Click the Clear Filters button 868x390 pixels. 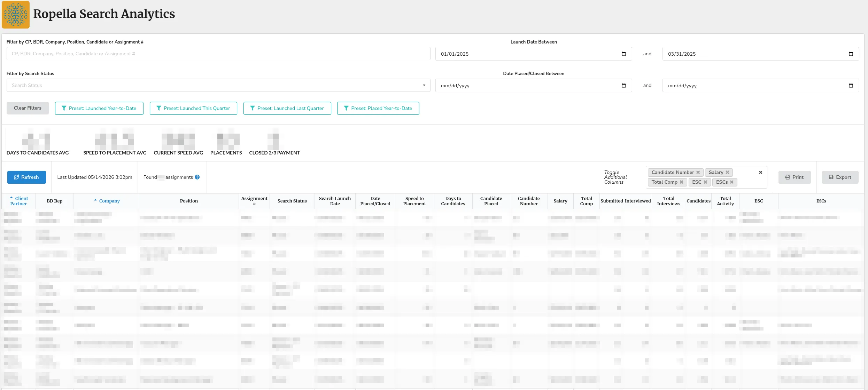click(28, 108)
